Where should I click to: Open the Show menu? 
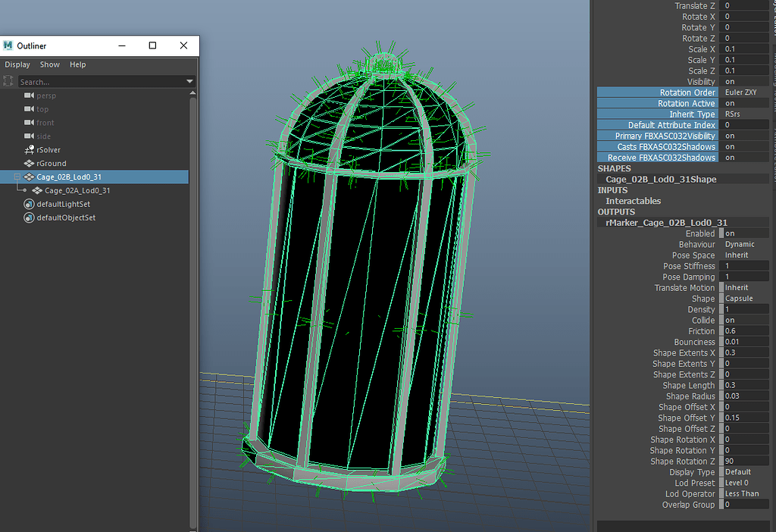click(49, 64)
